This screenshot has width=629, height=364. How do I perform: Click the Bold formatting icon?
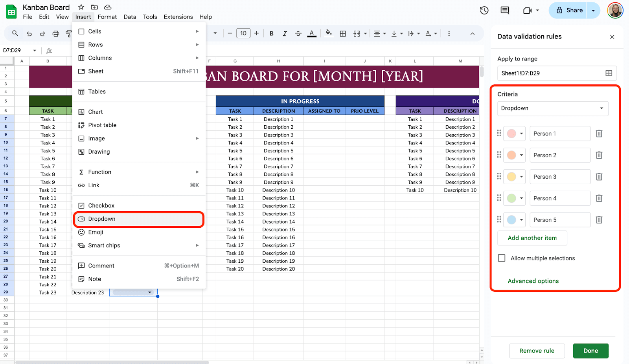tap(271, 34)
